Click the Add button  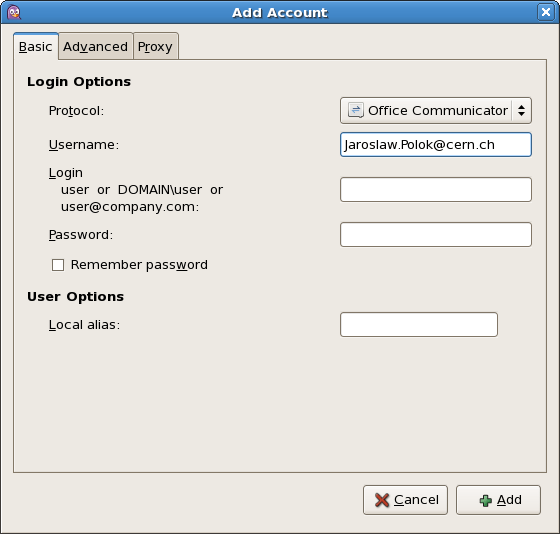(x=498, y=500)
